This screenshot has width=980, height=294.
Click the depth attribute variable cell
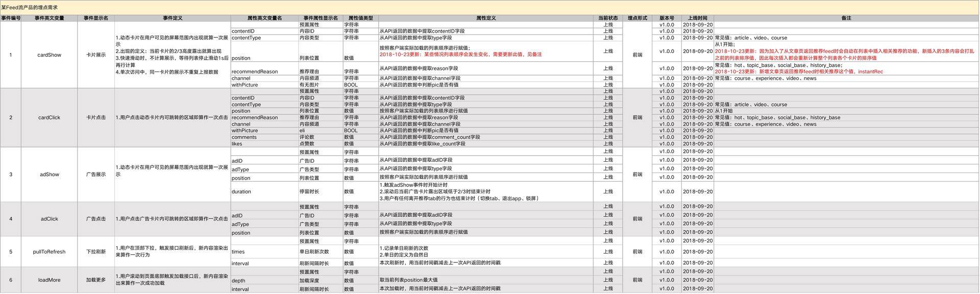click(x=264, y=280)
